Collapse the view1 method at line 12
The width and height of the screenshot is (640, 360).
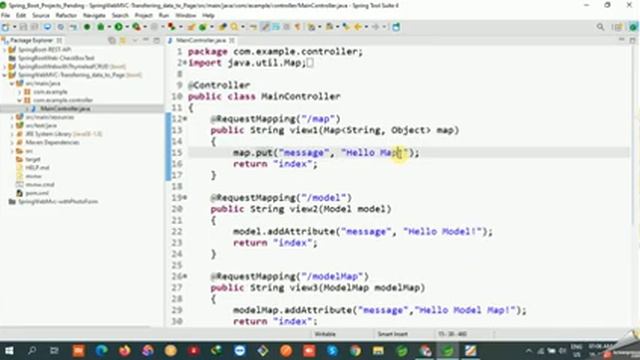click(x=185, y=119)
